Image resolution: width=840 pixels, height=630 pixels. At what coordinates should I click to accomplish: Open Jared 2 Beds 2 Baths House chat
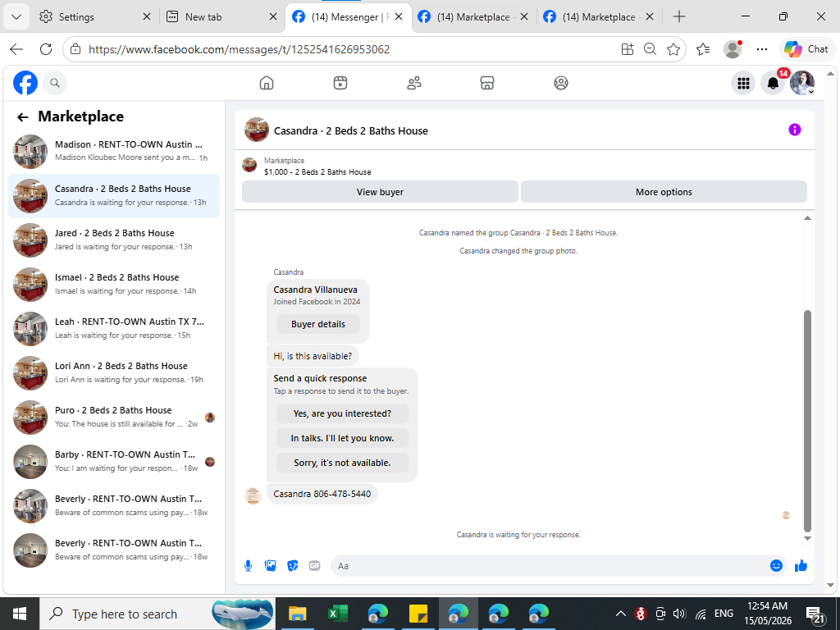tap(113, 240)
